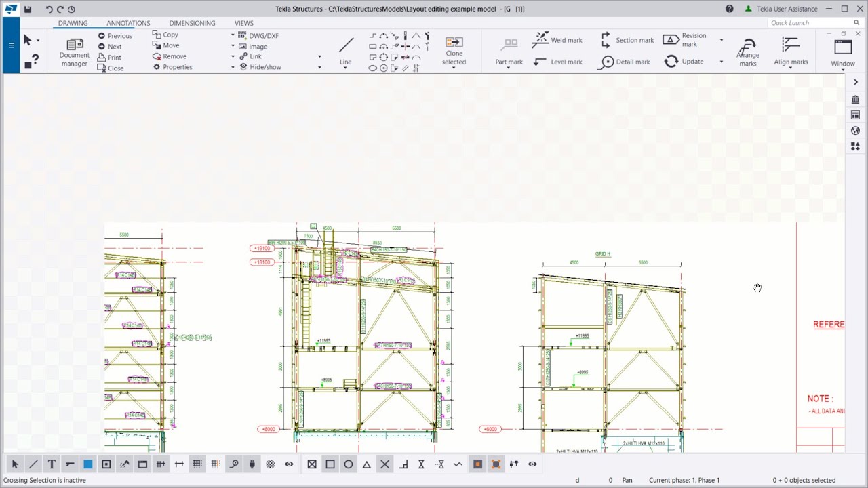Click the Clone selected tool

click(454, 51)
